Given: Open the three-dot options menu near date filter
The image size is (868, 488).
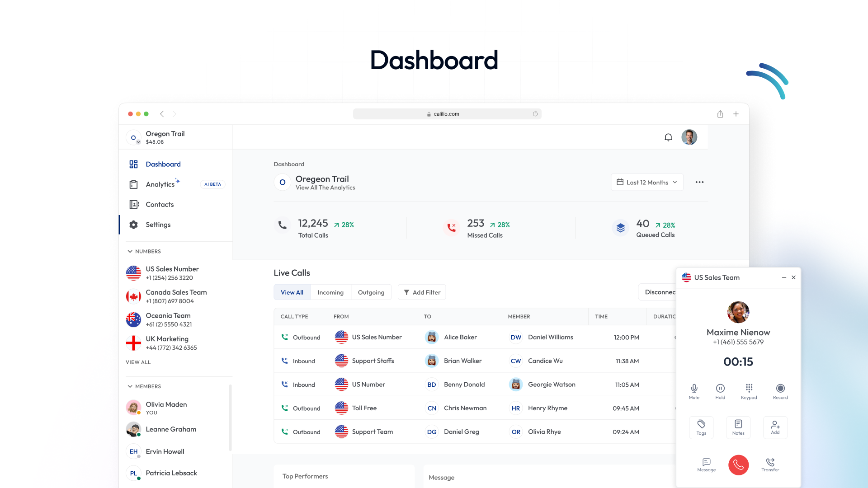Looking at the screenshot, I should tap(699, 182).
